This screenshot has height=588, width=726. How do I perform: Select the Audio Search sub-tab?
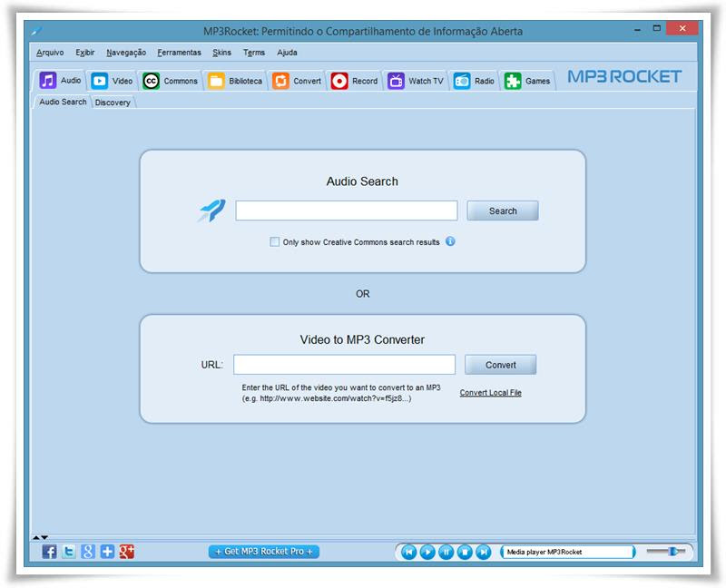coord(63,102)
